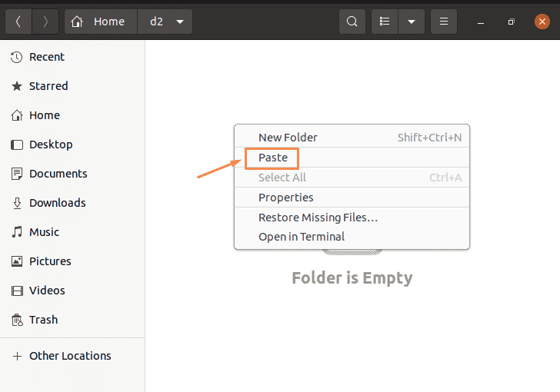Open the search magnifier icon
This screenshot has width=560, height=392.
[352, 22]
